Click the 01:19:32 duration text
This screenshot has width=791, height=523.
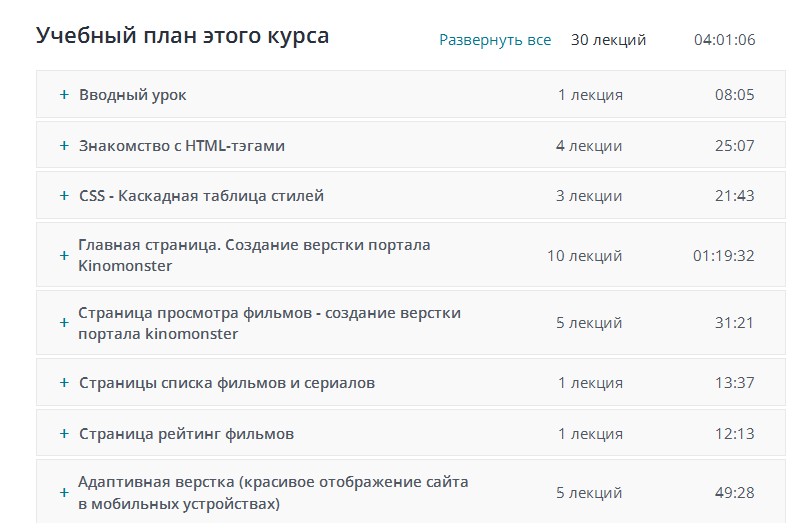(723, 256)
